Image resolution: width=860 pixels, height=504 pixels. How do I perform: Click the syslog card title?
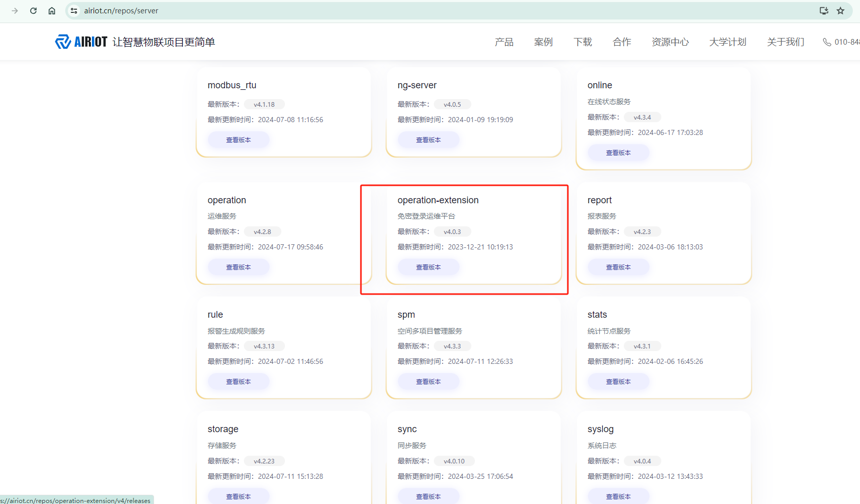(x=601, y=429)
